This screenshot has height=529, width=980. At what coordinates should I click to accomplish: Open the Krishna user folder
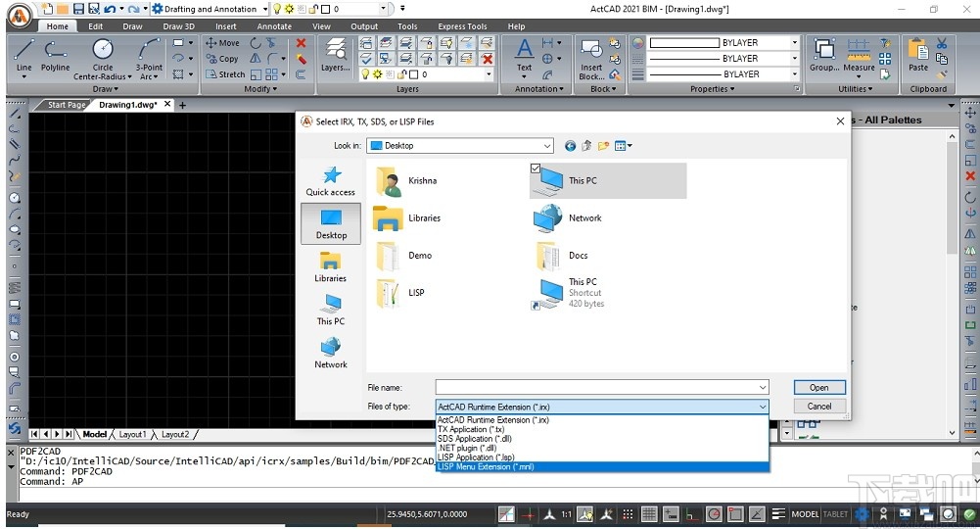coord(406,180)
